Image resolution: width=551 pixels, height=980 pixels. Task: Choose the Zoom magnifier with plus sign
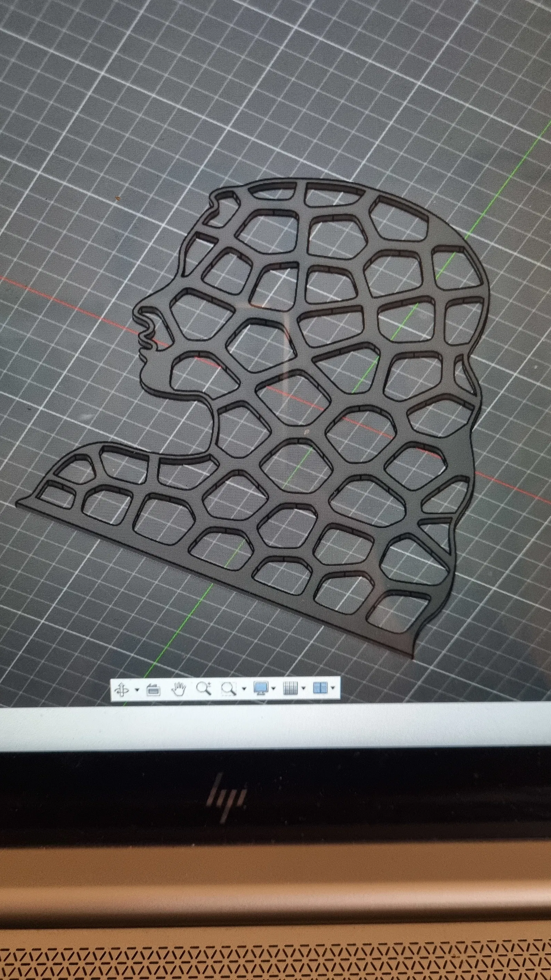[204, 688]
